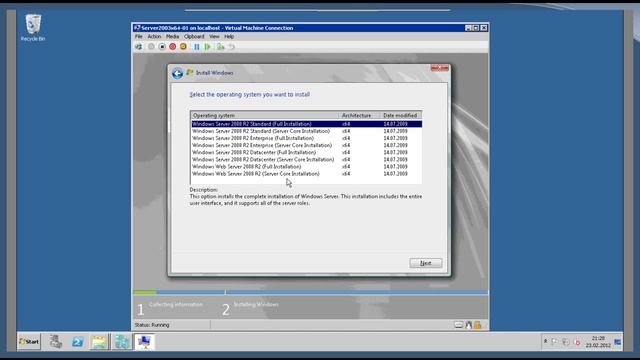Click the Date modified column header

click(401, 116)
